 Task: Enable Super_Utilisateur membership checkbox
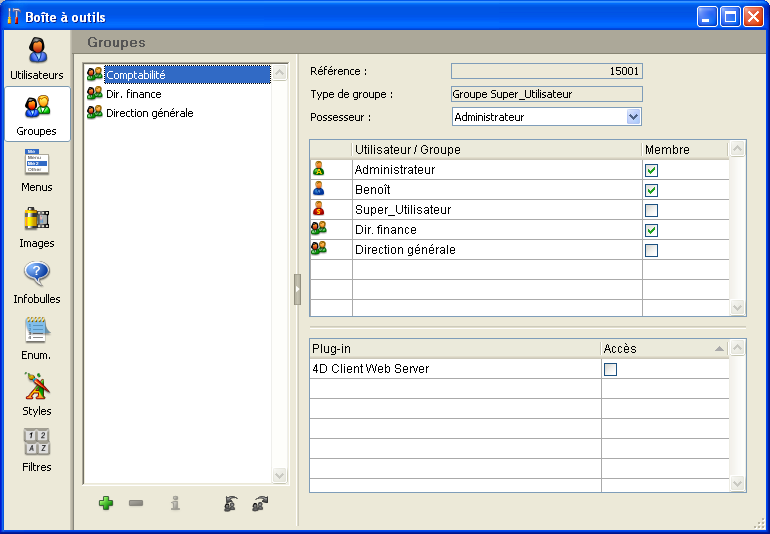[652, 211]
